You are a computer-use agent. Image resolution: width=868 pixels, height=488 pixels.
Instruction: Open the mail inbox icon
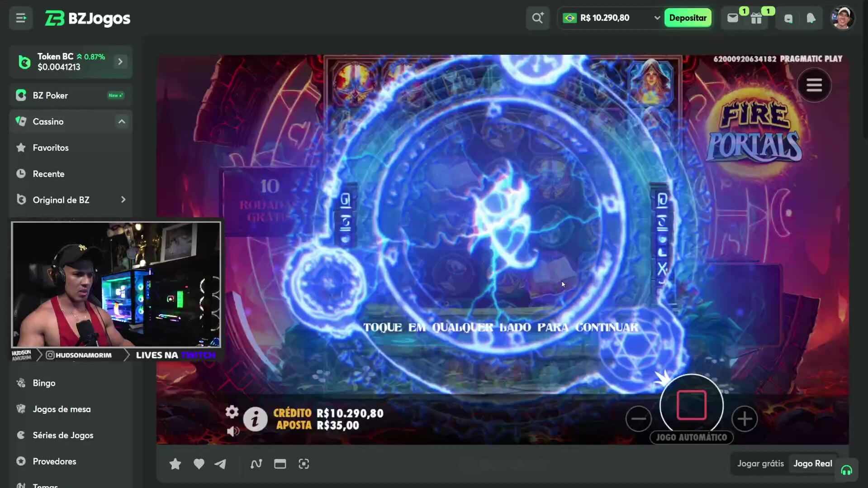click(733, 18)
